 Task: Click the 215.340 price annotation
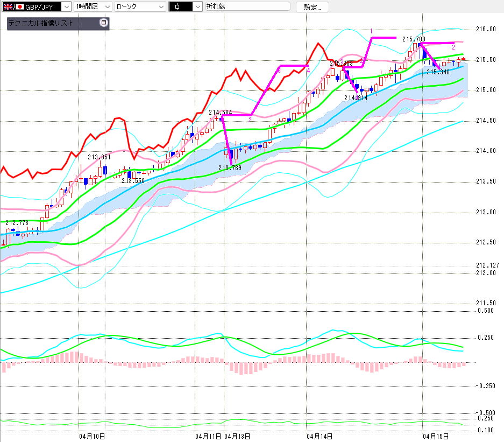[x=438, y=72]
